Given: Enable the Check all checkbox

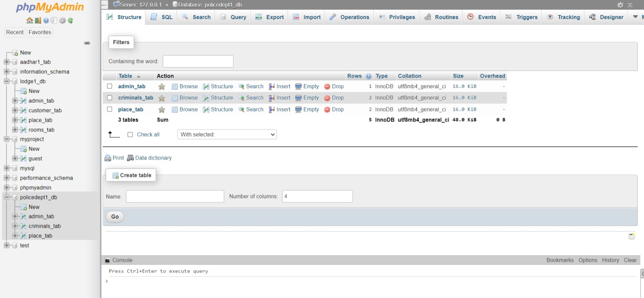Looking at the screenshot, I should tap(130, 134).
